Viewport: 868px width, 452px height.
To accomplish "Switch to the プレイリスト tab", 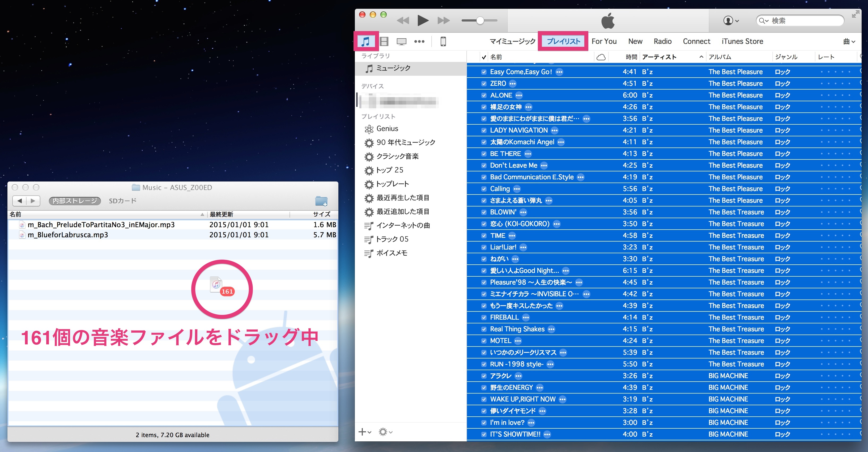I will [563, 41].
